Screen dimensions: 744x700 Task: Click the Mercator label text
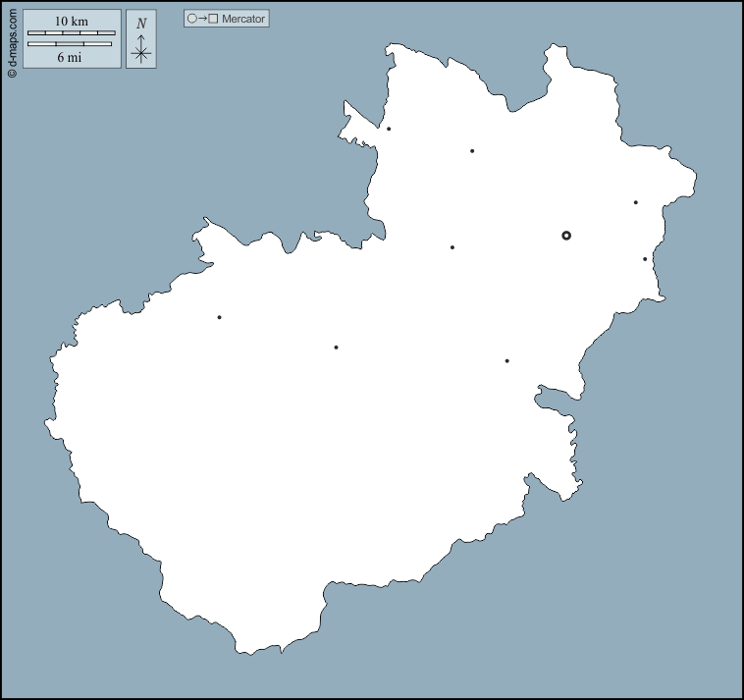click(243, 19)
